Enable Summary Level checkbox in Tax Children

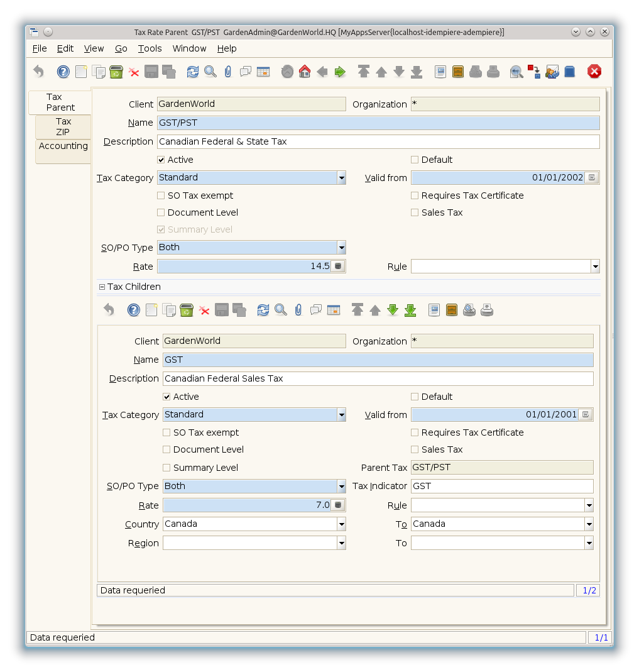coord(167,468)
